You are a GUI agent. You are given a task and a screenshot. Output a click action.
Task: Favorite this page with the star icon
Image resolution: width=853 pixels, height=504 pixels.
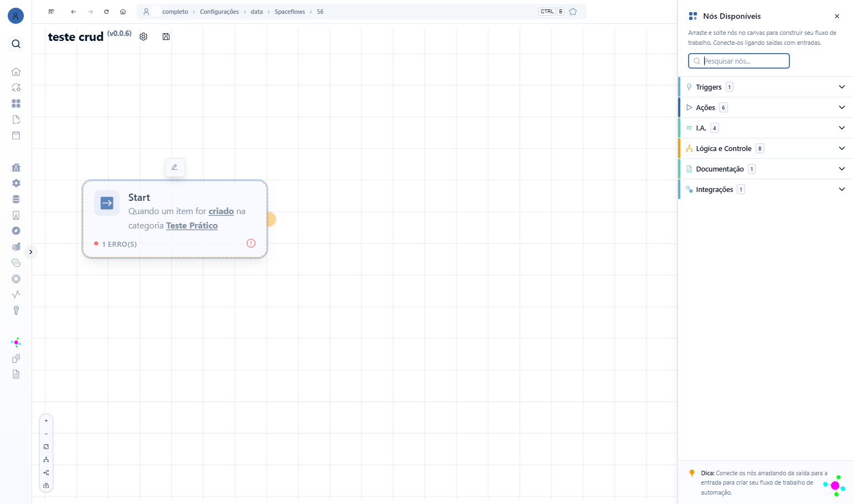tap(573, 12)
